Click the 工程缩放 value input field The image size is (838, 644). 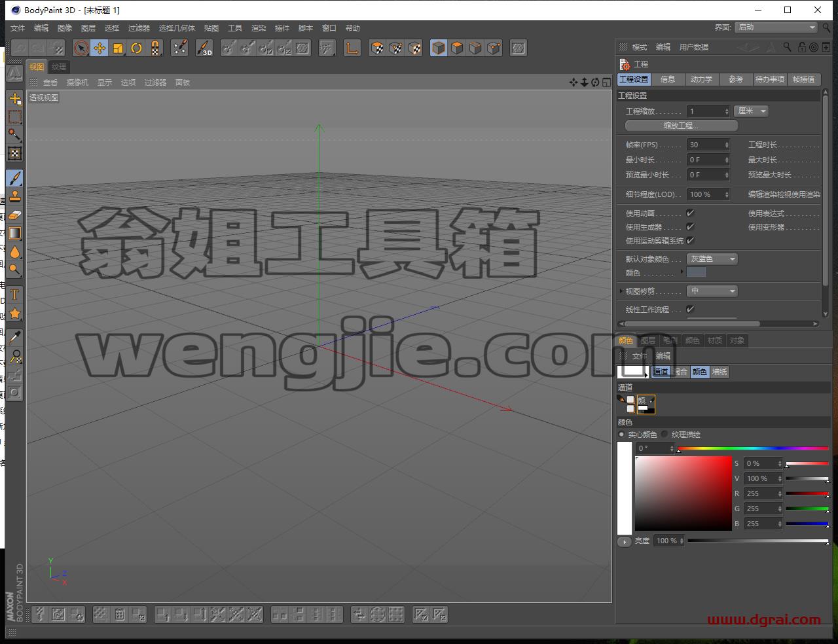[x=708, y=111]
